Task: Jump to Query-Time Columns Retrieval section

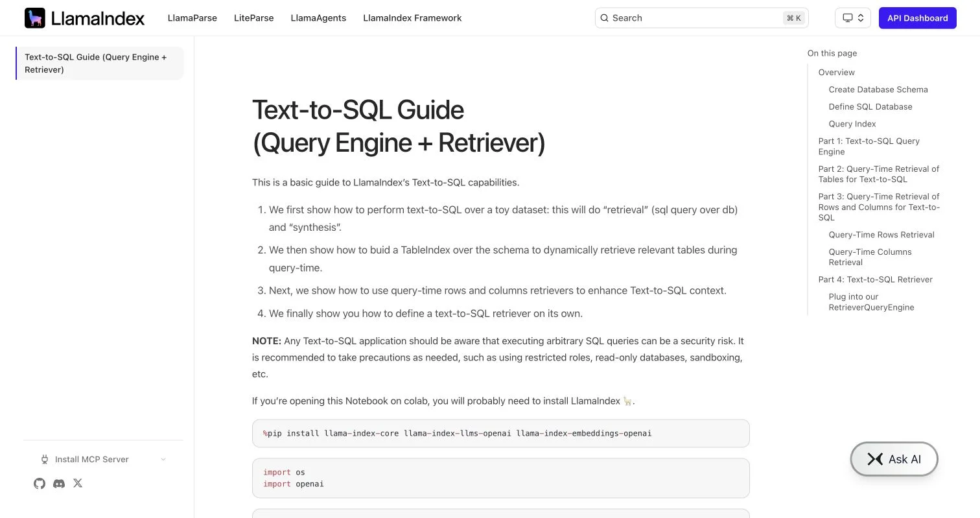Action: (870, 257)
